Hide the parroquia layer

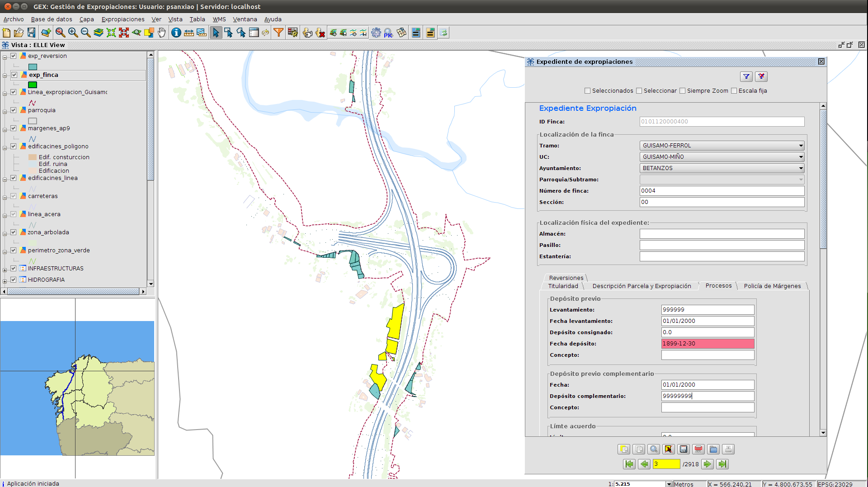(x=14, y=110)
